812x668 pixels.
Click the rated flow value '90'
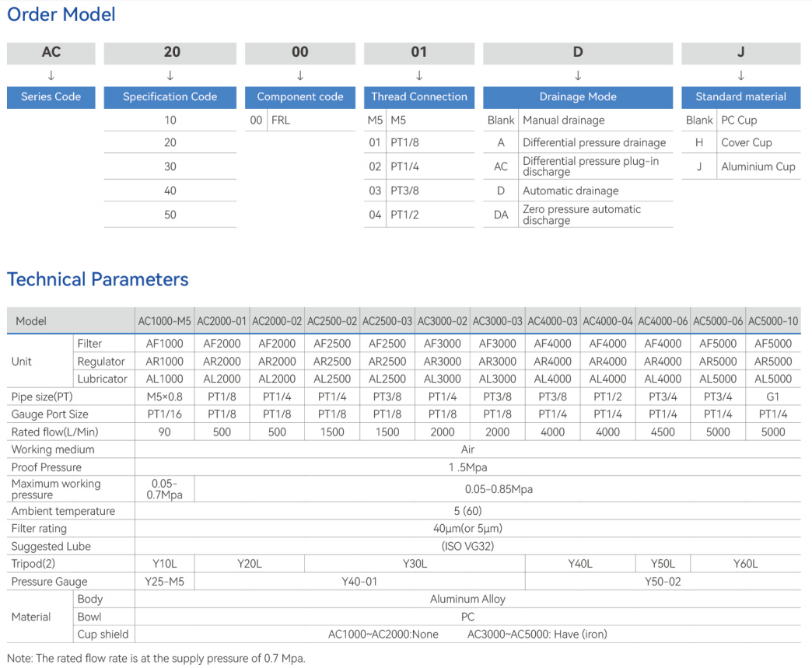point(164,432)
